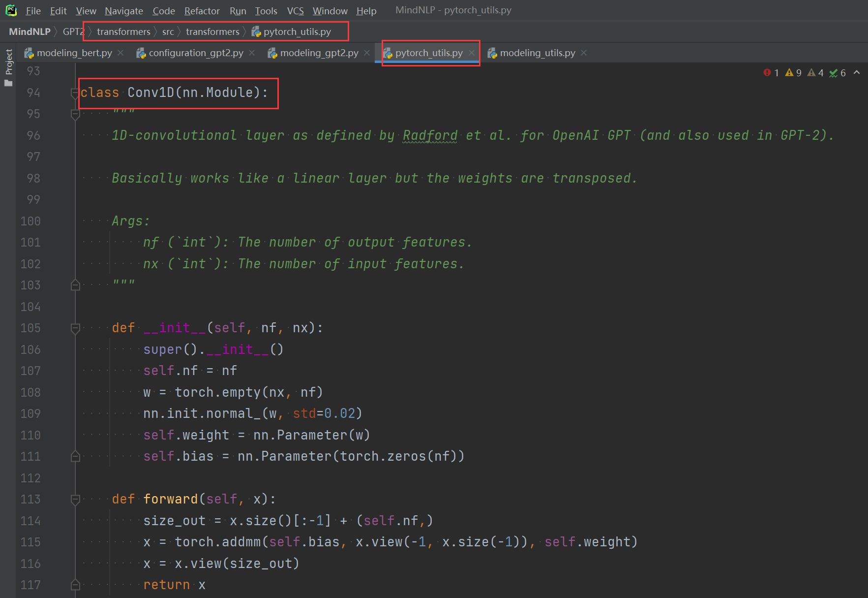Click the first transformers breadcrumb
Screen dimensions: 868x598
[123, 31]
